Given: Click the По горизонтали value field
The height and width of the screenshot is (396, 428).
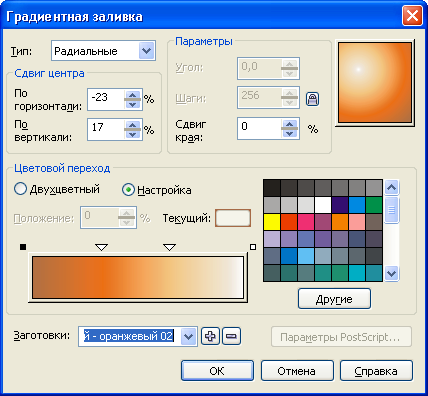Looking at the screenshot, I should pos(106,99).
